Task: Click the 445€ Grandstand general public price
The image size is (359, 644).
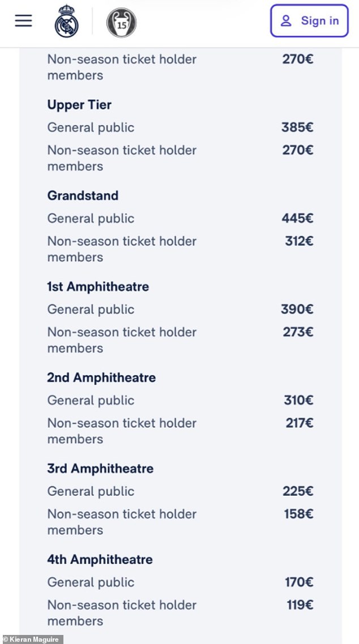Action: click(x=297, y=218)
